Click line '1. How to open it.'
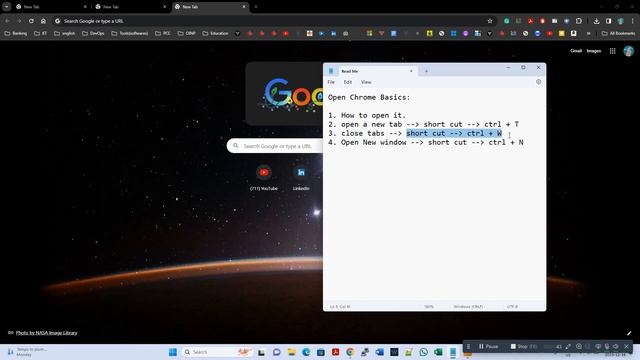Image resolution: width=640 pixels, height=360 pixels. pyautogui.click(x=367, y=115)
